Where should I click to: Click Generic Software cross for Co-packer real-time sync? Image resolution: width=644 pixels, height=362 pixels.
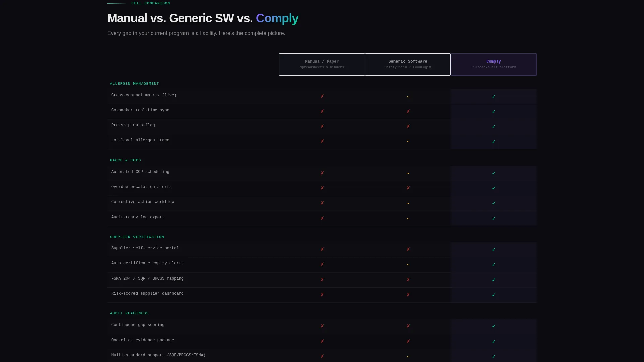click(408, 112)
